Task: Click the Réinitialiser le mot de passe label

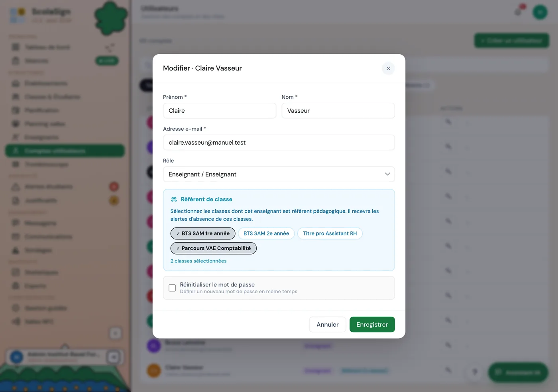Action: (217, 284)
